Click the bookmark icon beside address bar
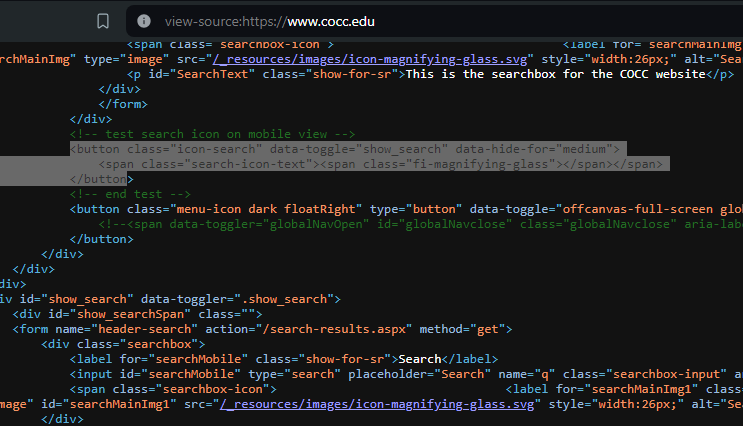This screenshot has height=426, width=743. [102, 21]
